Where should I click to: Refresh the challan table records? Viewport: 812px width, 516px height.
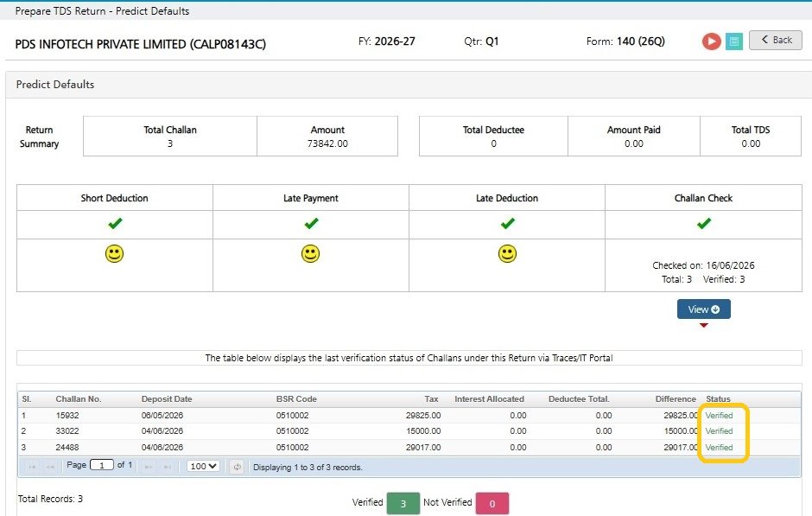(237, 467)
